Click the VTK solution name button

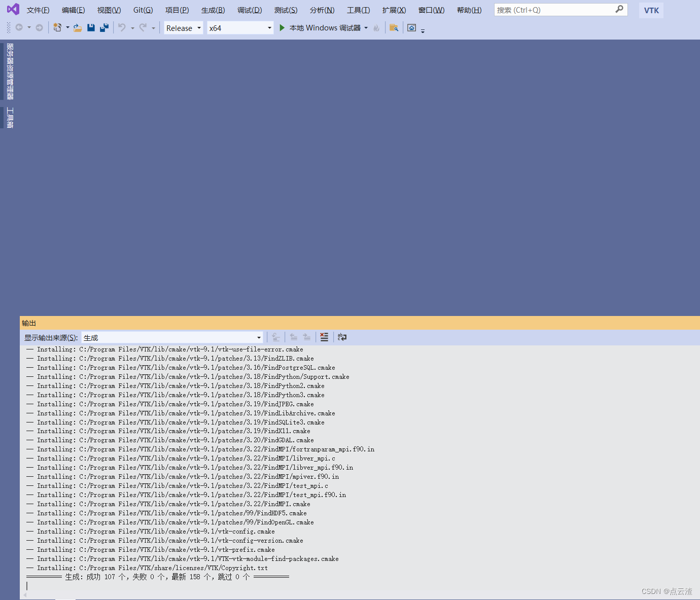click(651, 10)
